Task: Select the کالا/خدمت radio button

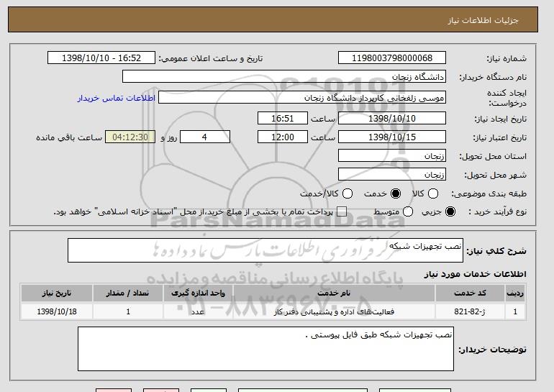Action: pos(348,193)
